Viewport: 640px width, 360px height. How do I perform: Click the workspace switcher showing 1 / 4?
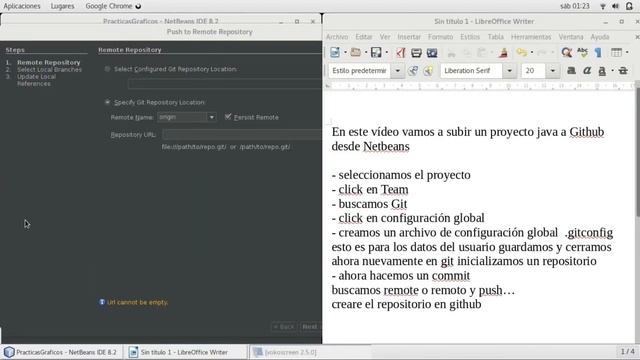tap(627, 351)
